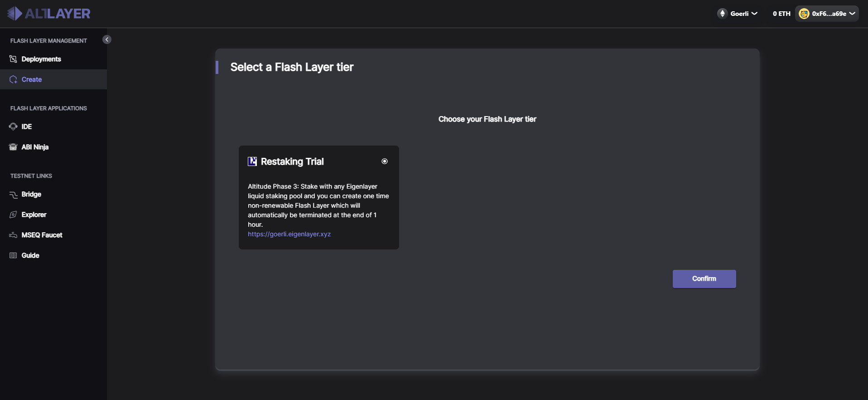Image resolution: width=868 pixels, height=400 pixels.
Task: Click the Restaking Trial card title
Action: click(x=292, y=161)
